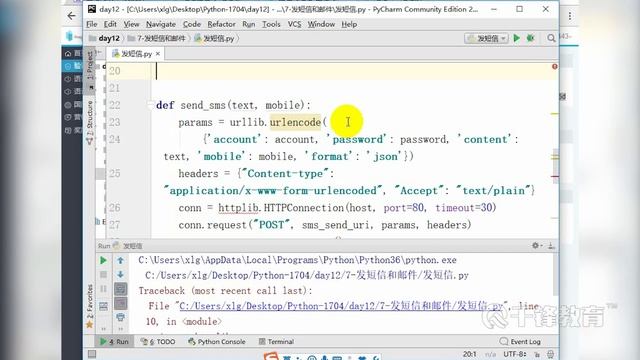Switch to the 4: Run tab
Viewport: 640px width, 360px height.
pos(114,342)
